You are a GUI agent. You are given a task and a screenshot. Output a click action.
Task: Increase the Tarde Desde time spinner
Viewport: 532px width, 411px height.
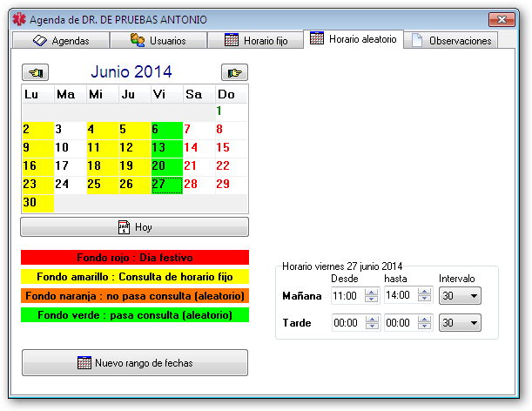[372, 320]
